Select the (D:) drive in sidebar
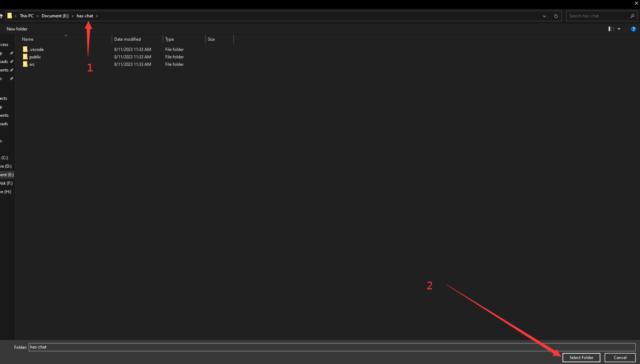This screenshot has width=640, height=364. tap(6, 166)
